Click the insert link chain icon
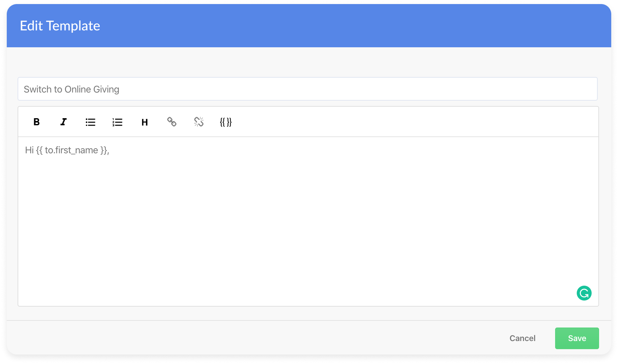The image size is (618, 364). click(172, 122)
